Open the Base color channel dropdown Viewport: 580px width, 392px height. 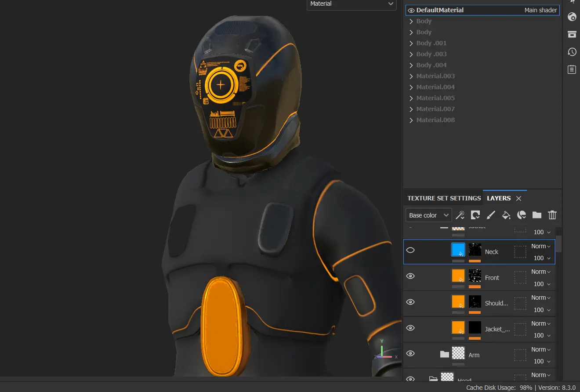428,215
